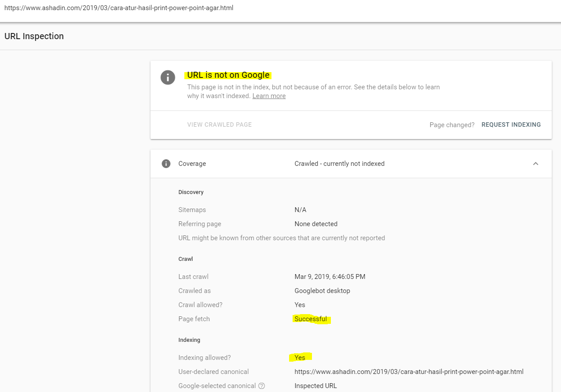Click the Sitemaps label

(192, 210)
